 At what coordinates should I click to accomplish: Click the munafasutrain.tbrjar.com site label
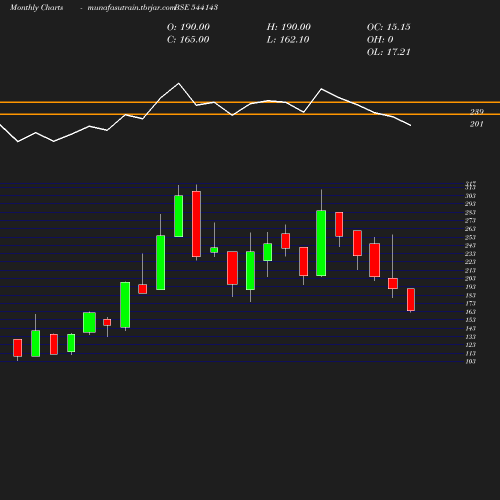coord(131,7)
